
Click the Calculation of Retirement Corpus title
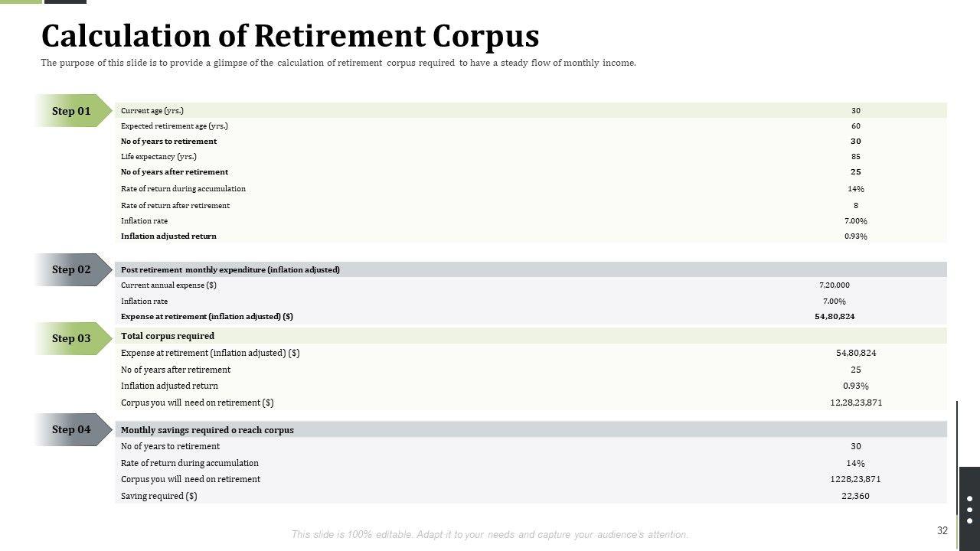(290, 36)
